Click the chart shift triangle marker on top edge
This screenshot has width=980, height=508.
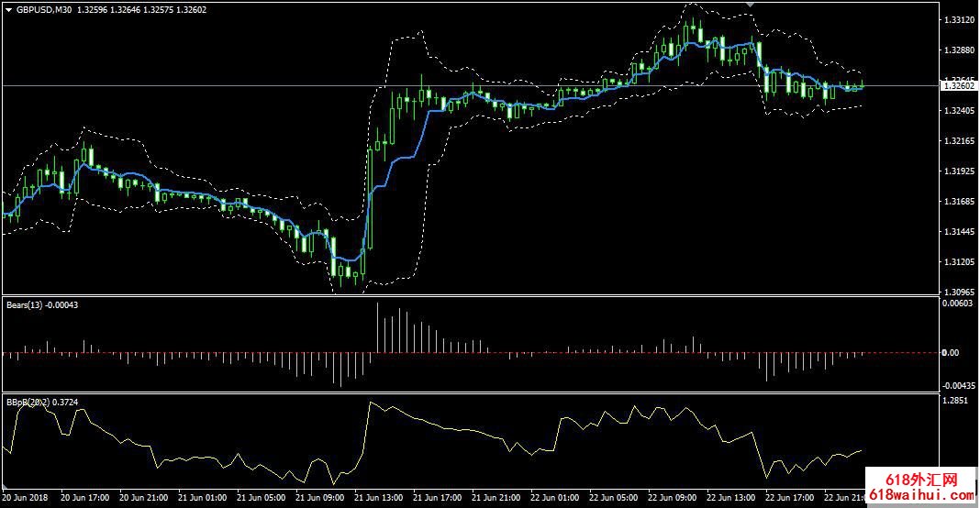(x=750, y=5)
